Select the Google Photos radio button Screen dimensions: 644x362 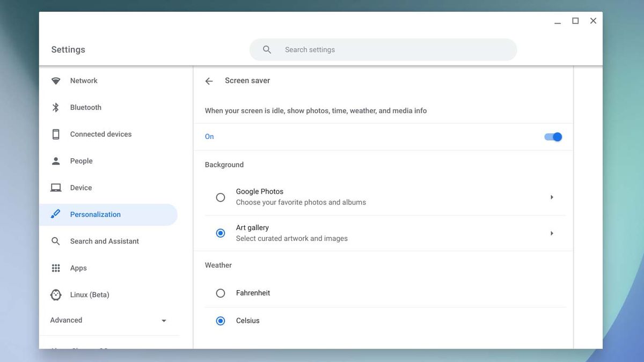point(220,197)
